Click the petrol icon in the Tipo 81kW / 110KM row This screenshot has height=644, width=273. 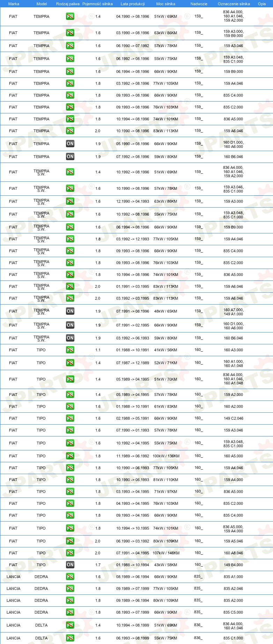click(70, 480)
